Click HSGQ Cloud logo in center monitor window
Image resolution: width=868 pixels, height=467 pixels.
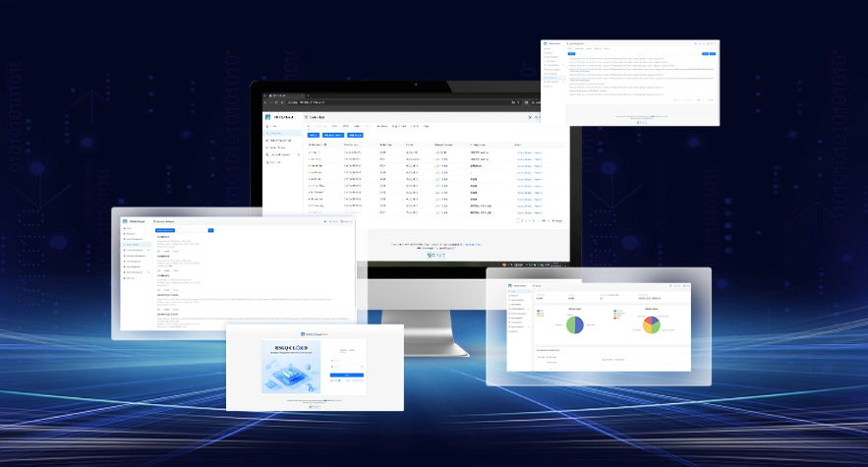tap(268, 117)
